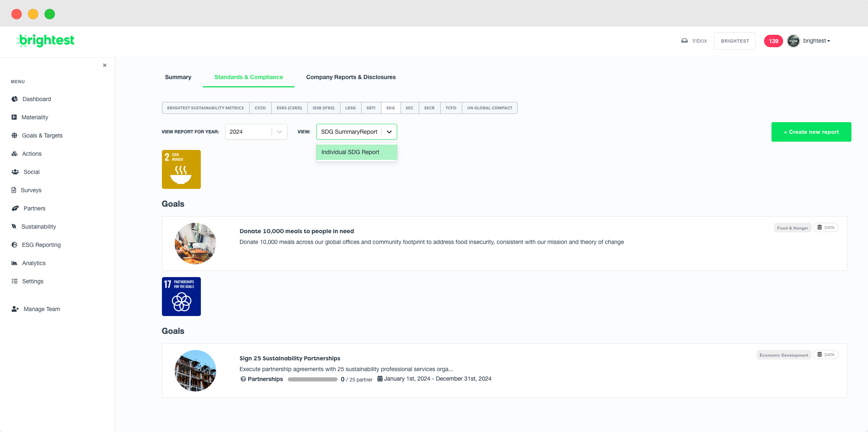This screenshot has width=868, height=432.
Task: Click the Dashboard pie chart icon
Action: (14, 99)
